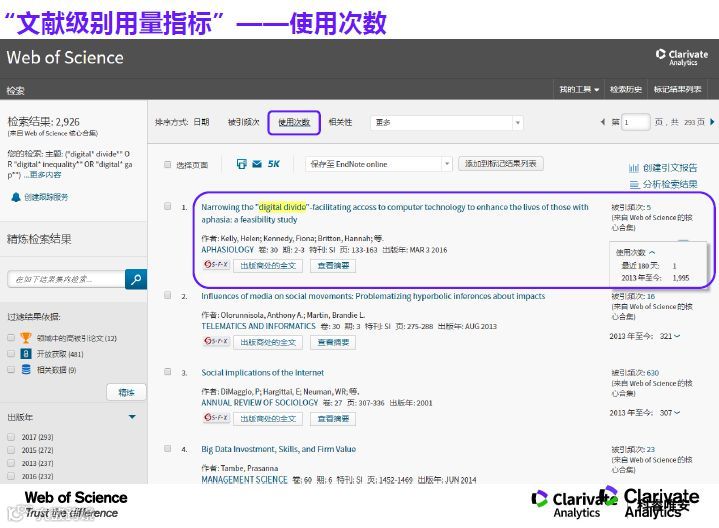Enable the associated data filter checkbox
This screenshot has width=719, height=528.
tap(11, 369)
